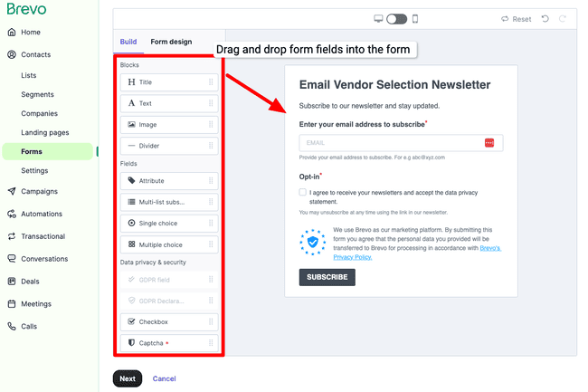The width and height of the screenshot is (588, 392).
Task: Check the opt-in newsletter agreement checkbox
Action: [x=303, y=192]
